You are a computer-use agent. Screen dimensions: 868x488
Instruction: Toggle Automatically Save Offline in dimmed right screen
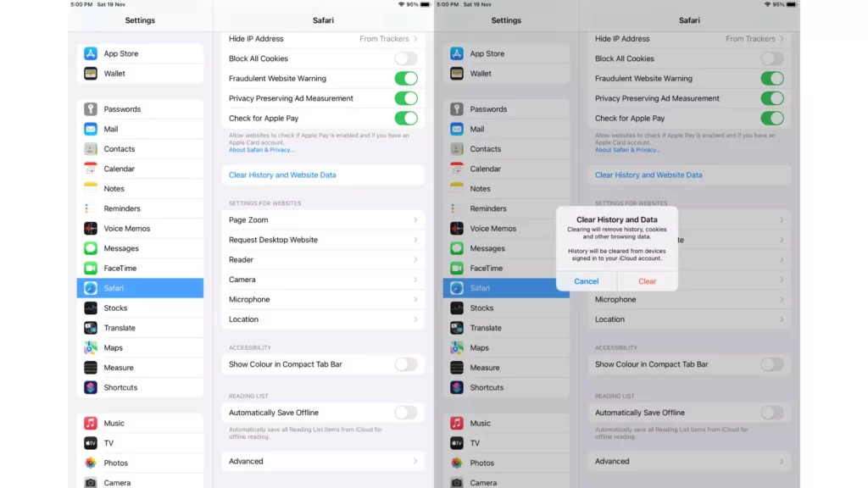tap(772, 413)
